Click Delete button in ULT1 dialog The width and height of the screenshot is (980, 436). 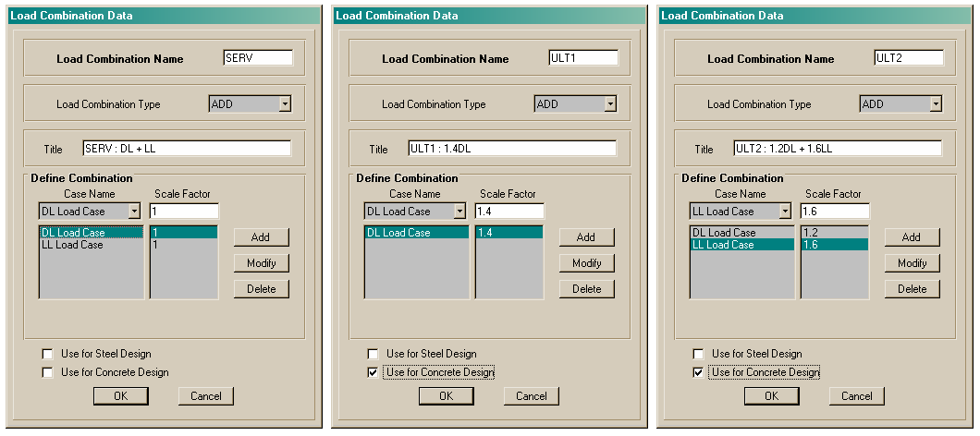point(587,288)
